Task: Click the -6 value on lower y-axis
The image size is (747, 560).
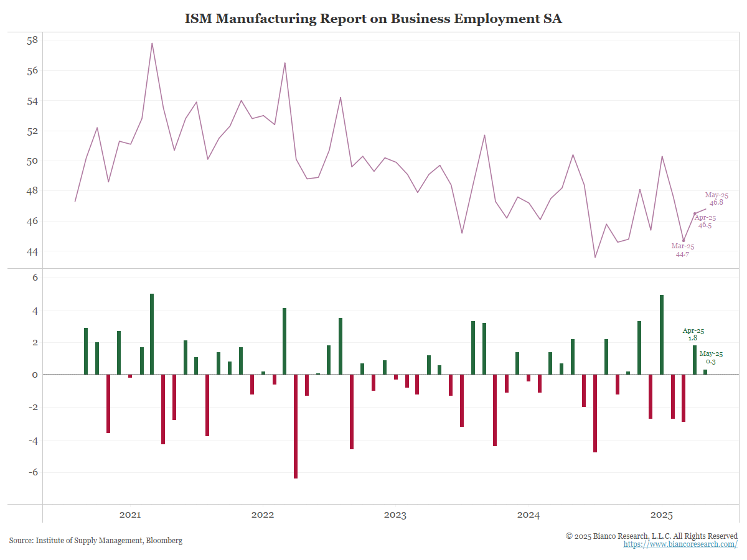Action: coord(31,472)
